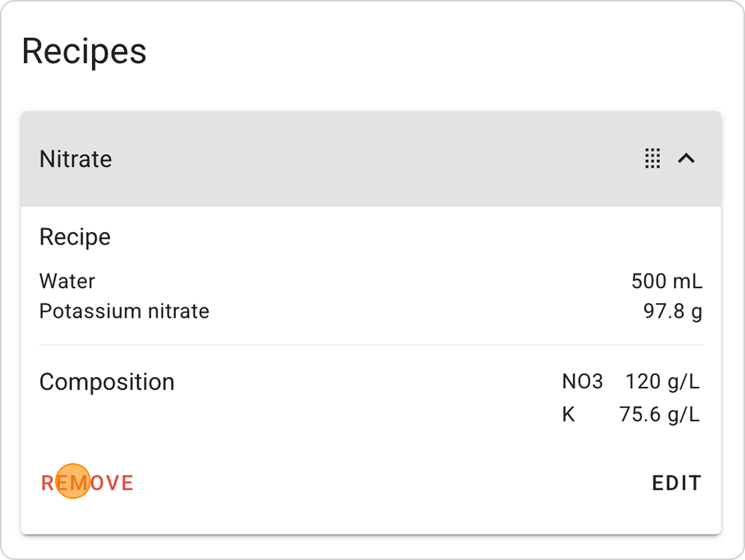Screen dimensions: 745x560
Task: Select the Nitrate recipe title text
Action: coord(76,159)
